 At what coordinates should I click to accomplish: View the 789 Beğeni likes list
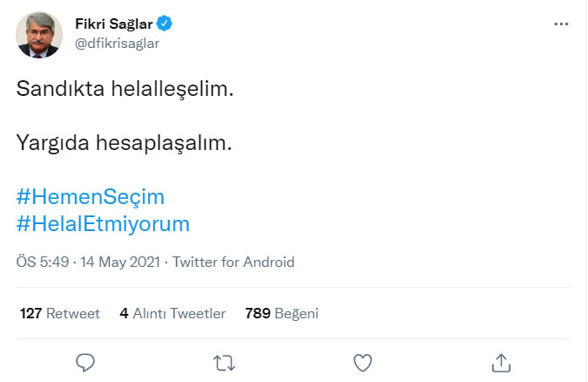click(x=281, y=313)
